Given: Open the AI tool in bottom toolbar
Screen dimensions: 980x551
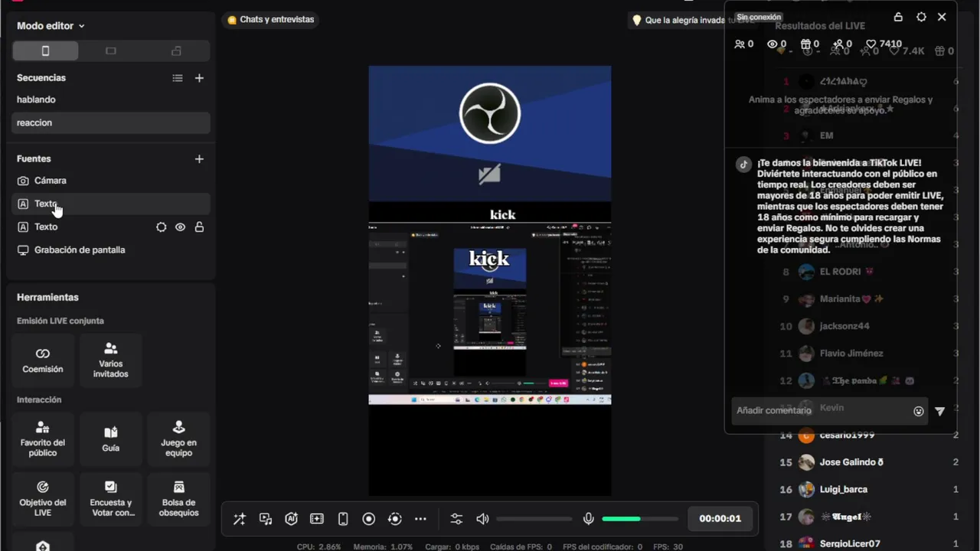Looking at the screenshot, I should [291, 519].
